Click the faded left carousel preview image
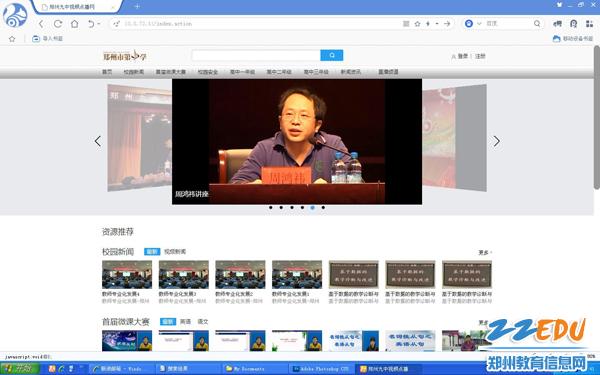This screenshot has width=600, height=375. coord(139,138)
